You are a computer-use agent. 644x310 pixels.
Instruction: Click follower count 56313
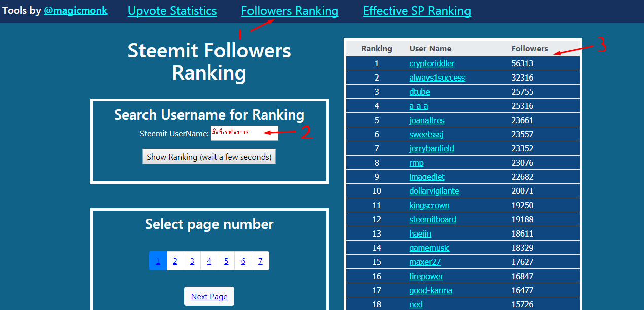point(522,63)
